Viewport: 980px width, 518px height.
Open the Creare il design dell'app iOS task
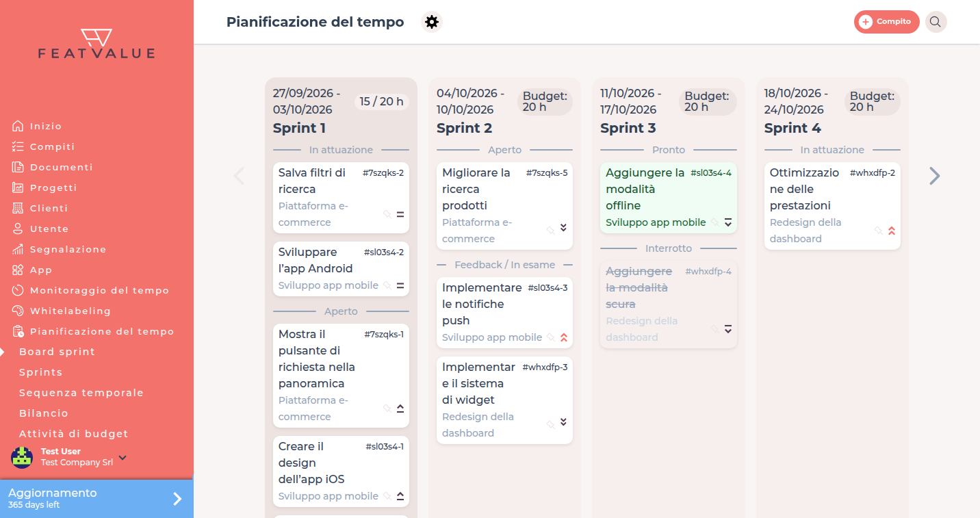click(x=341, y=471)
